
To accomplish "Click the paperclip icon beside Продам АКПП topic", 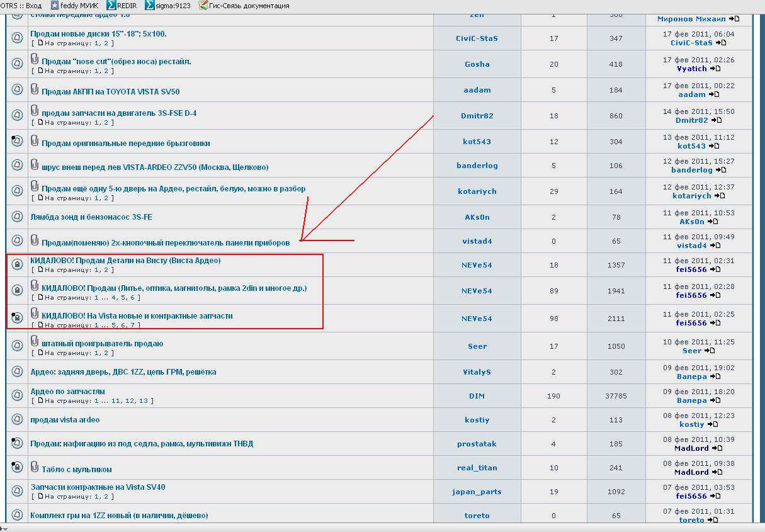I will pos(35,89).
